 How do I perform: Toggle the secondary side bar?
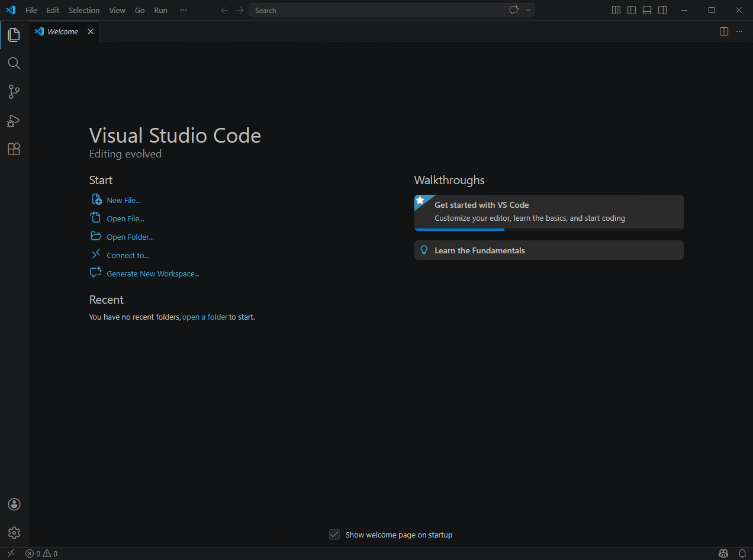pyautogui.click(x=662, y=10)
